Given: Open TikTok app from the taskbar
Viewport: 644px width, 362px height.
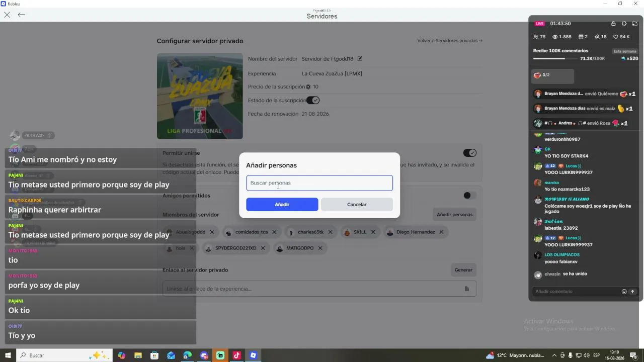Looking at the screenshot, I should click(x=236, y=355).
